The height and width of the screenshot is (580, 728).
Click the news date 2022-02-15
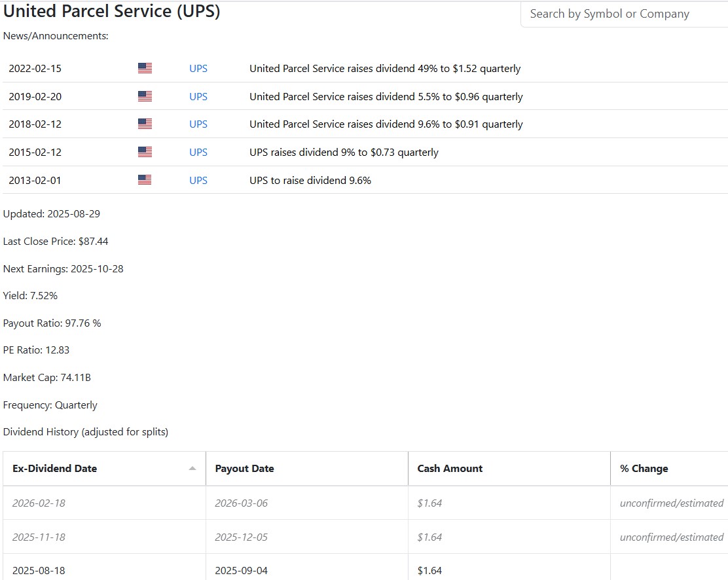35,68
